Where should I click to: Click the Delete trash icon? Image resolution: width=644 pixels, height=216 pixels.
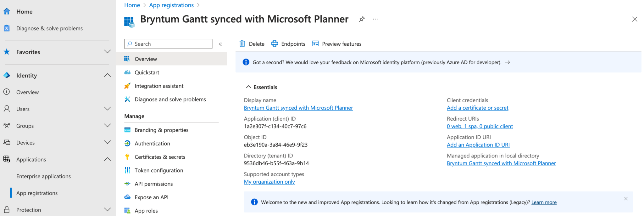242,43
